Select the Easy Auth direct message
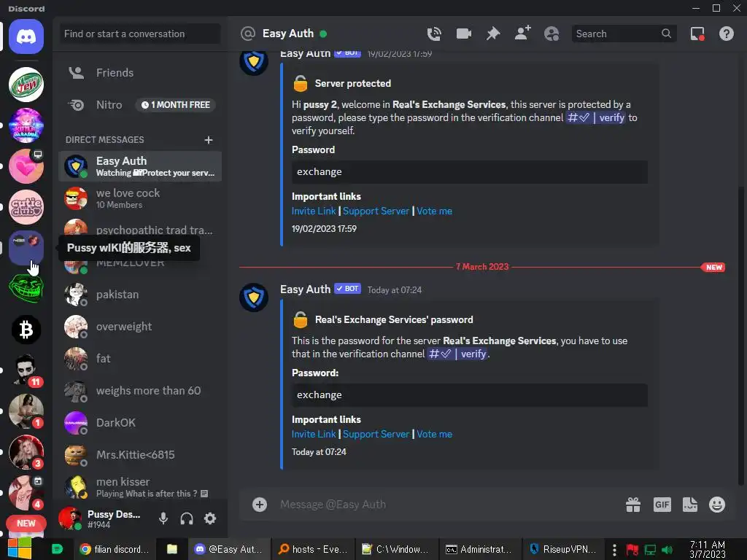This screenshot has width=747, height=560. [x=140, y=166]
